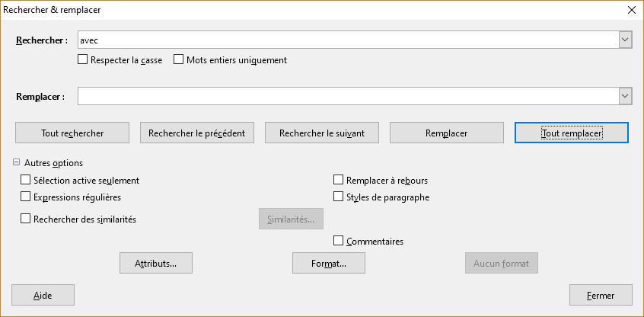Toggle Styles de paragraphe checkbox
The width and height of the screenshot is (644, 317).
339,197
